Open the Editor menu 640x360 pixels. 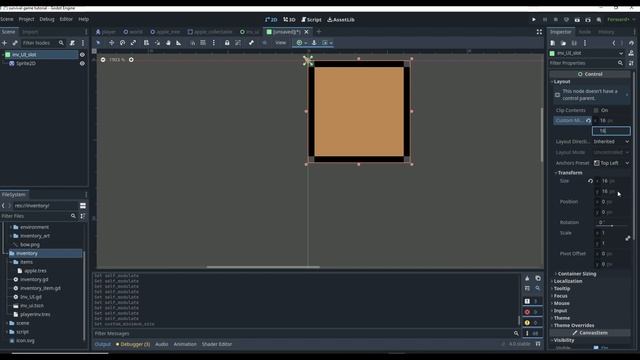click(66, 19)
